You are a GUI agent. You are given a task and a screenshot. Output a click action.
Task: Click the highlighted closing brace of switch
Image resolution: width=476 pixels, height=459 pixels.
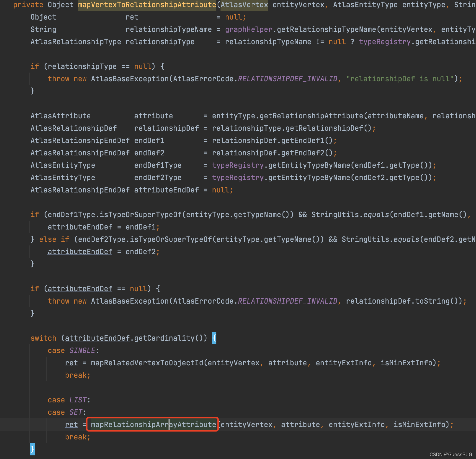32,449
